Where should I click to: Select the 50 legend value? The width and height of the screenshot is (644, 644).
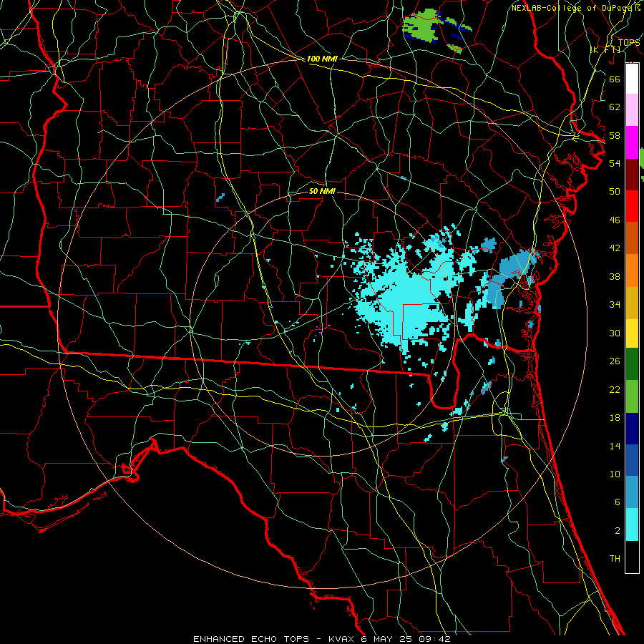615,192
